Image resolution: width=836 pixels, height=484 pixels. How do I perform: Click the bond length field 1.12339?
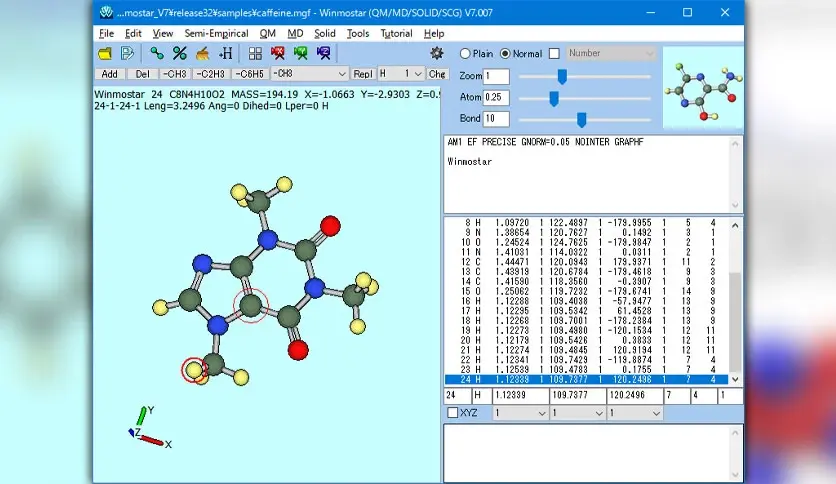click(x=520, y=396)
